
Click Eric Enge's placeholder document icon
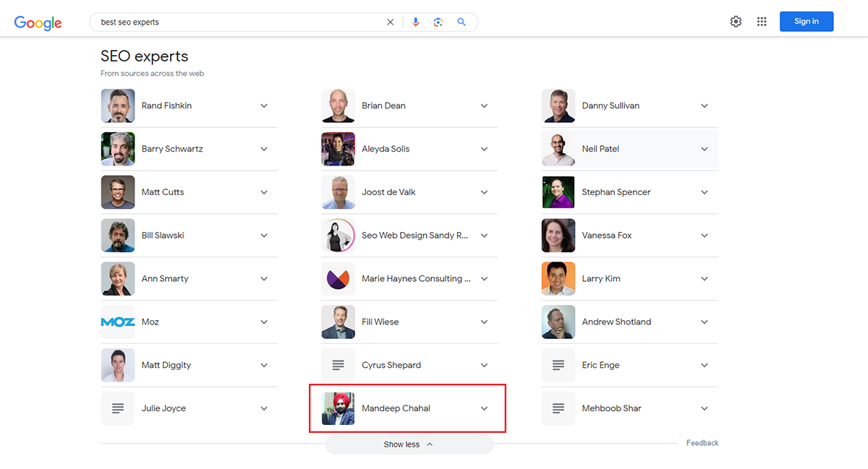pos(558,365)
